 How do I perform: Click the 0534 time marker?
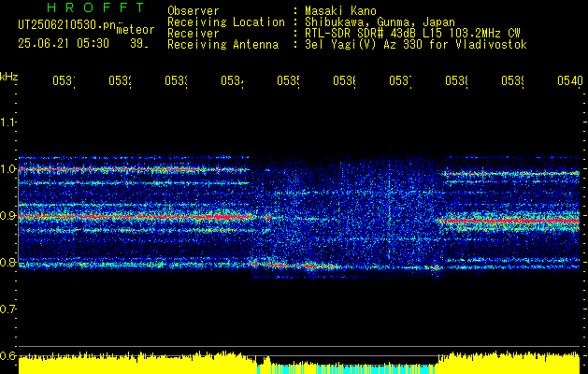232,80
